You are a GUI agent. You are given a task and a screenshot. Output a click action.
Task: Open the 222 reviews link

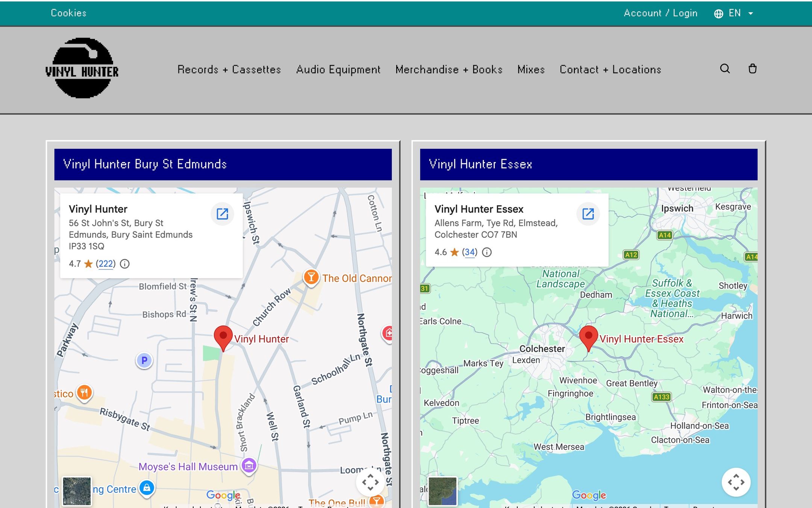point(106,264)
